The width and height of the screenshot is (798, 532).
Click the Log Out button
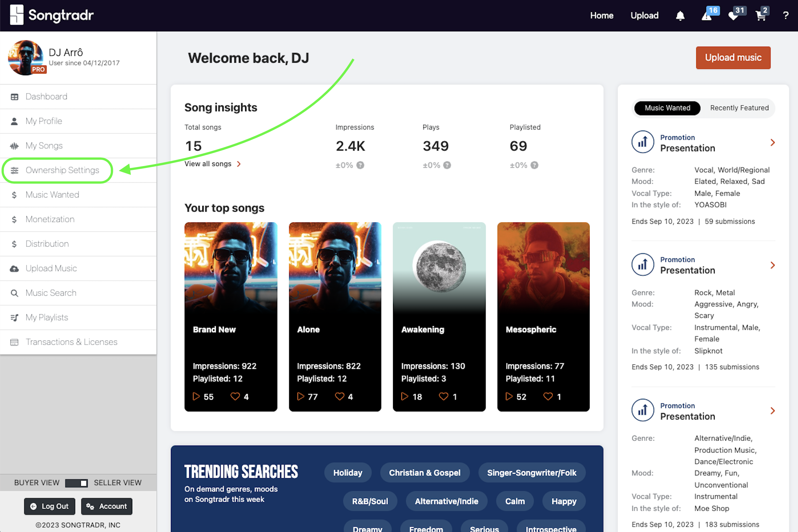pos(50,506)
